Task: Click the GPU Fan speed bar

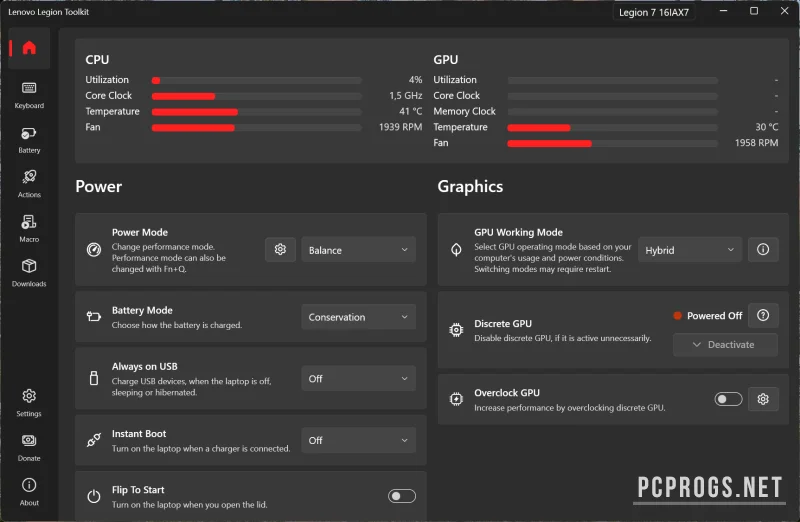Action: click(x=612, y=143)
